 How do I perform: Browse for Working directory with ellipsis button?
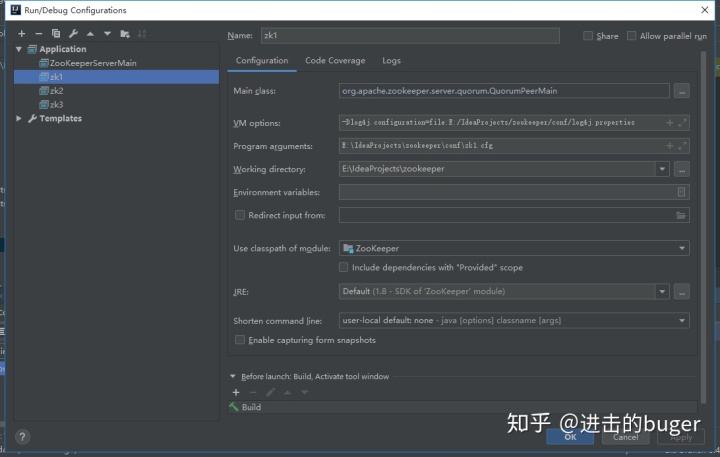[x=681, y=169]
